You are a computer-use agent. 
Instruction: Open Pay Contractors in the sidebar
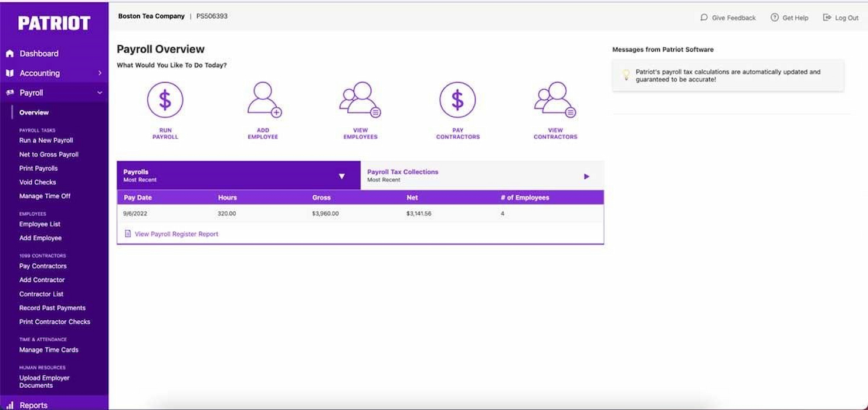[x=43, y=266]
